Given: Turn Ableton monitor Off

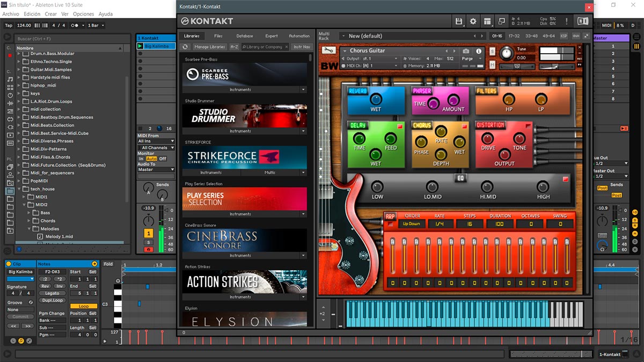Looking at the screenshot, I should pos(162,159).
